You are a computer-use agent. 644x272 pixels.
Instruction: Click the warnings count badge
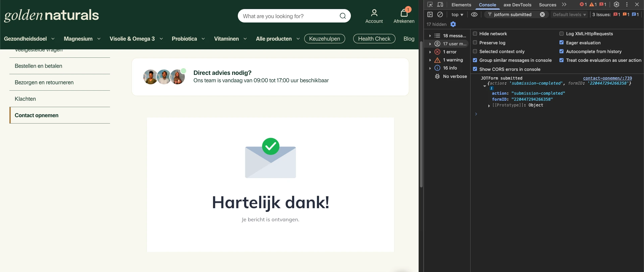click(x=593, y=4)
